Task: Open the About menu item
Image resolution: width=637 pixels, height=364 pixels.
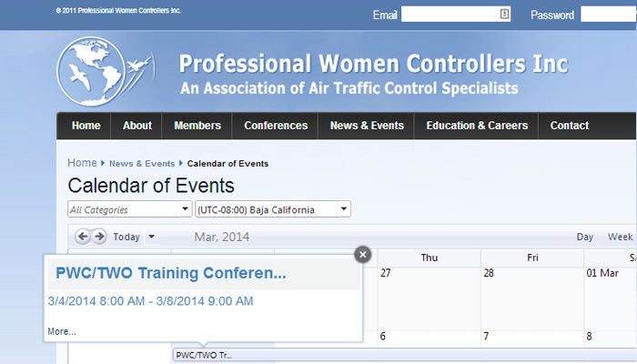Action: pos(136,126)
